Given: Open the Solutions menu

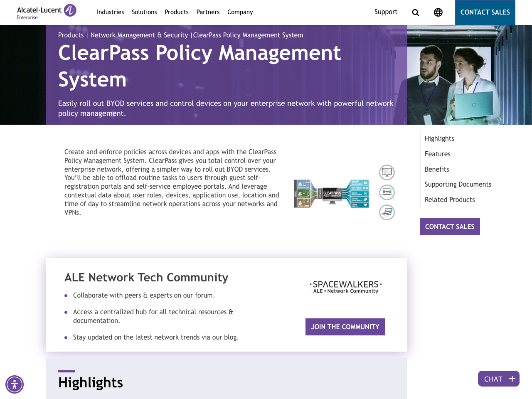Looking at the screenshot, I should (x=144, y=12).
